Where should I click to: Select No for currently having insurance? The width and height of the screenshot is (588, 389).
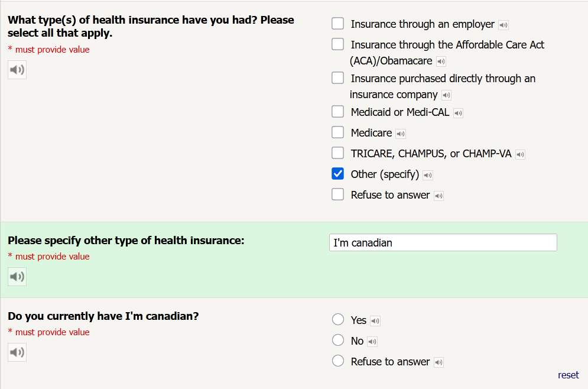click(x=338, y=340)
